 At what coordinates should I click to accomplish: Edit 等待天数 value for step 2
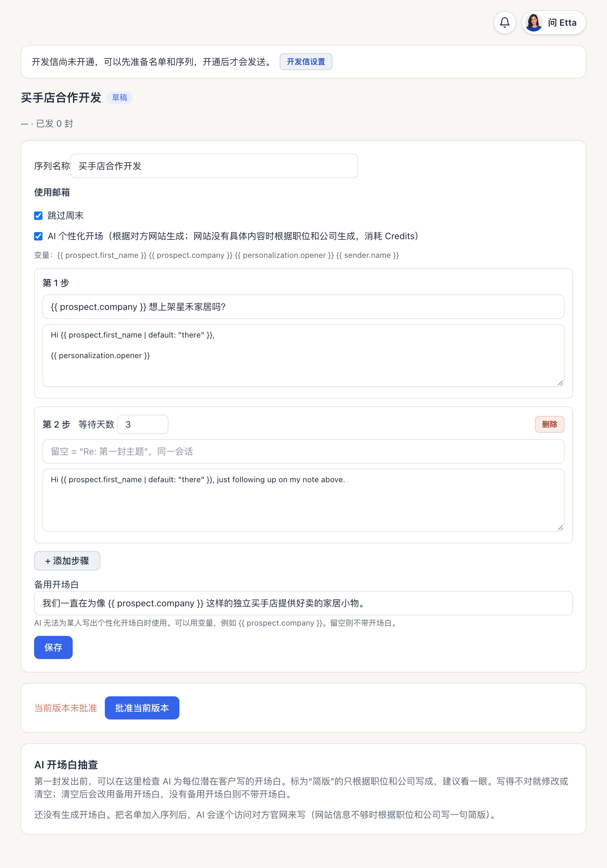[142, 425]
